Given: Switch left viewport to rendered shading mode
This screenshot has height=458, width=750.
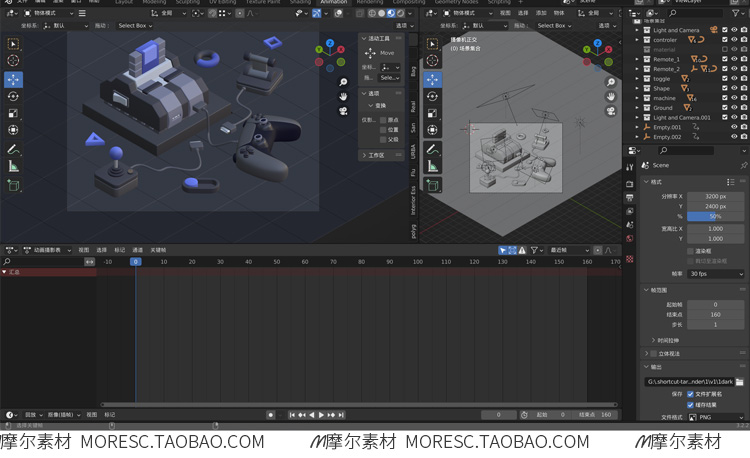Looking at the screenshot, I should point(400,13).
